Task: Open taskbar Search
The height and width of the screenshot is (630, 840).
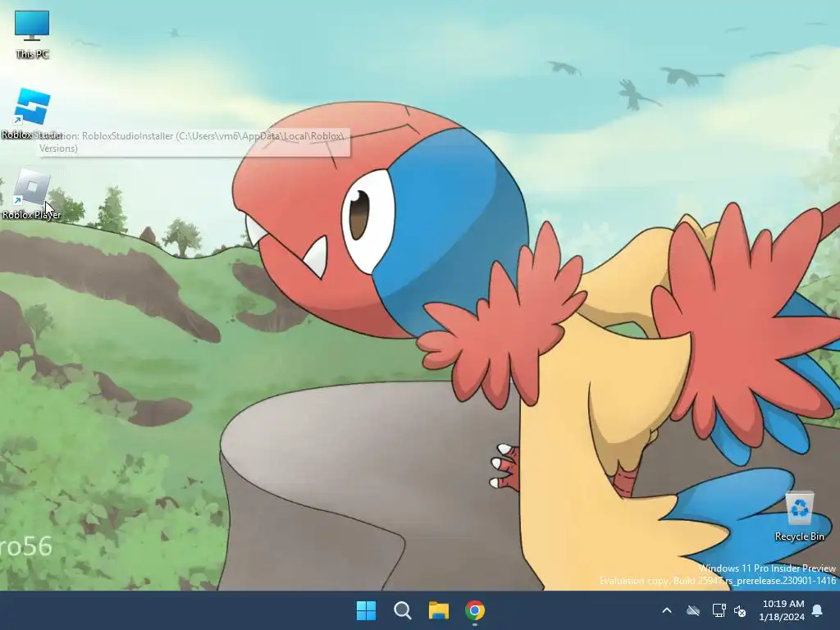Action: (x=402, y=610)
